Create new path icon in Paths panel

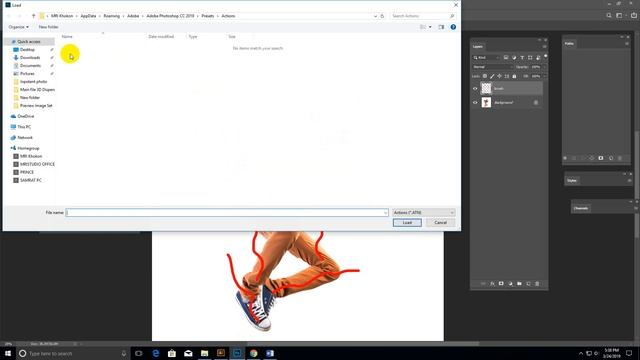pos(611,158)
